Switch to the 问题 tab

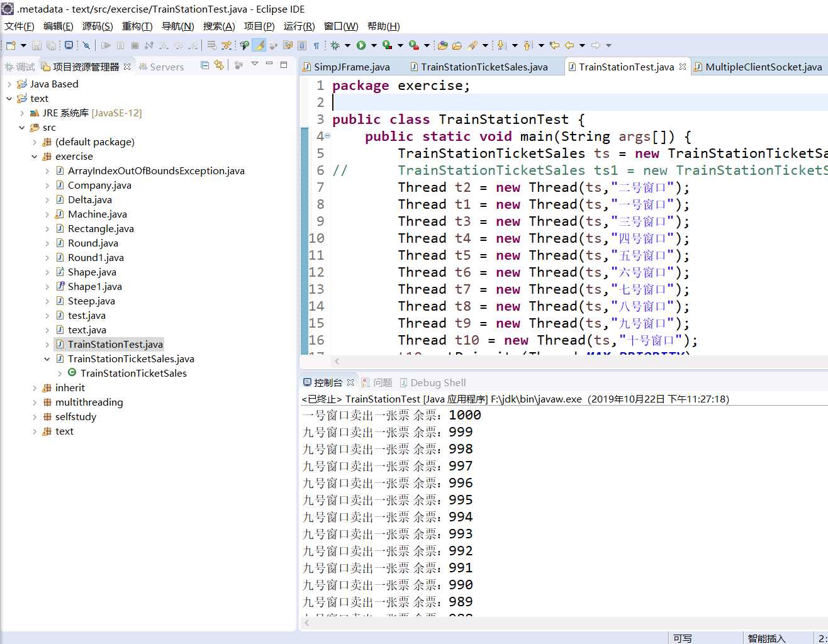[x=377, y=382]
